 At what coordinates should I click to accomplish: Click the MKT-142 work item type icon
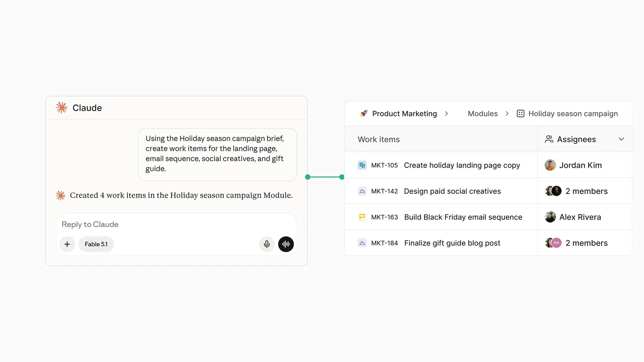coord(362,191)
